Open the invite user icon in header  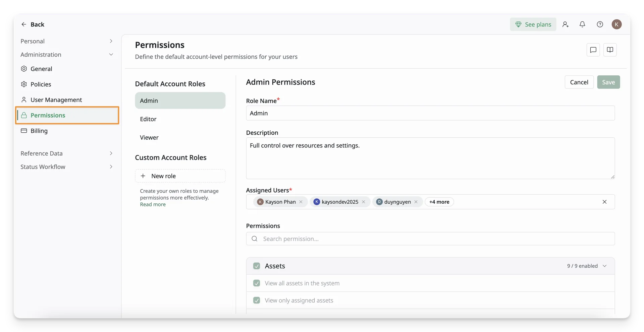click(x=566, y=24)
